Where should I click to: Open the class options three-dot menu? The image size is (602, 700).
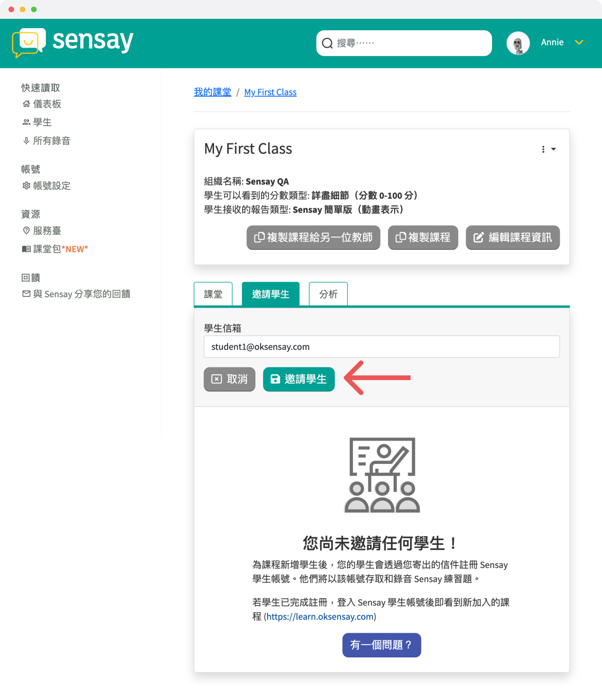(548, 149)
